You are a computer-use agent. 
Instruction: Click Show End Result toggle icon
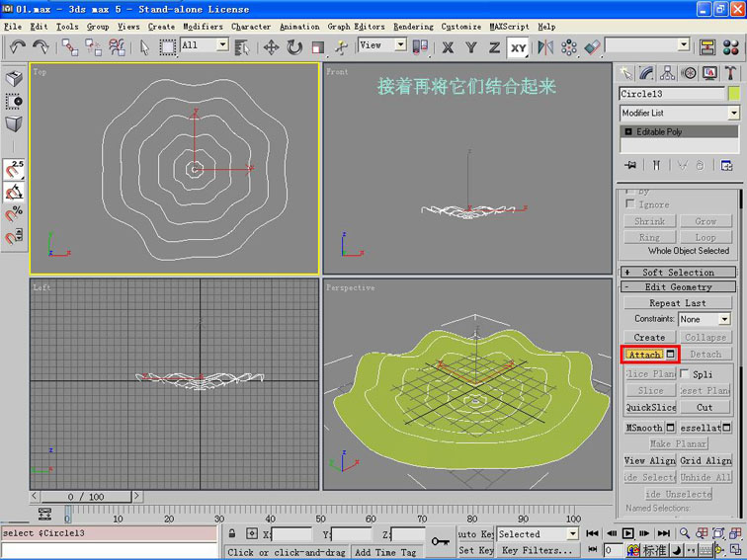click(656, 165)
